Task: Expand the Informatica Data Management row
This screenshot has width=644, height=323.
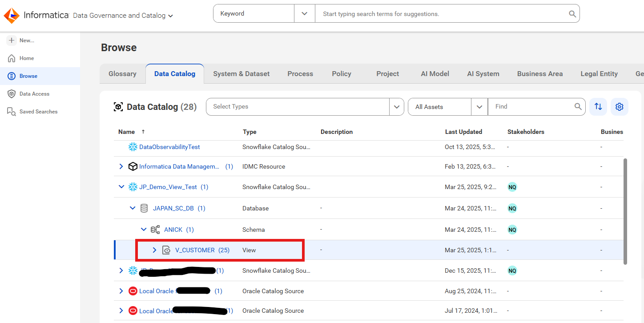Action: point(121,166)
